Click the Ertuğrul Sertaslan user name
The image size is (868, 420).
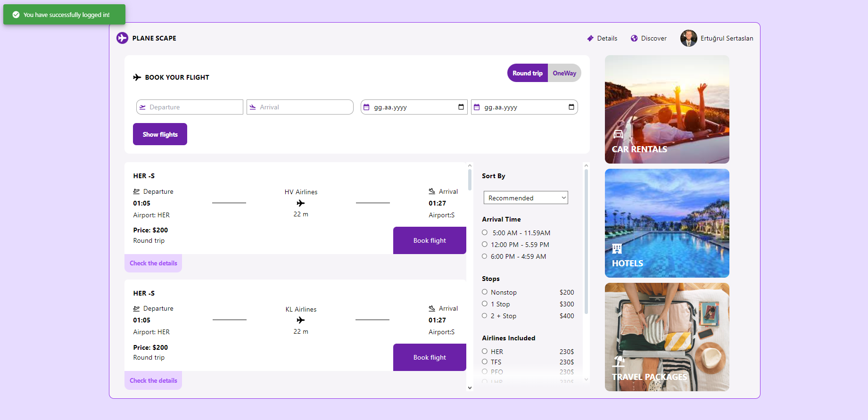(727, 38)
